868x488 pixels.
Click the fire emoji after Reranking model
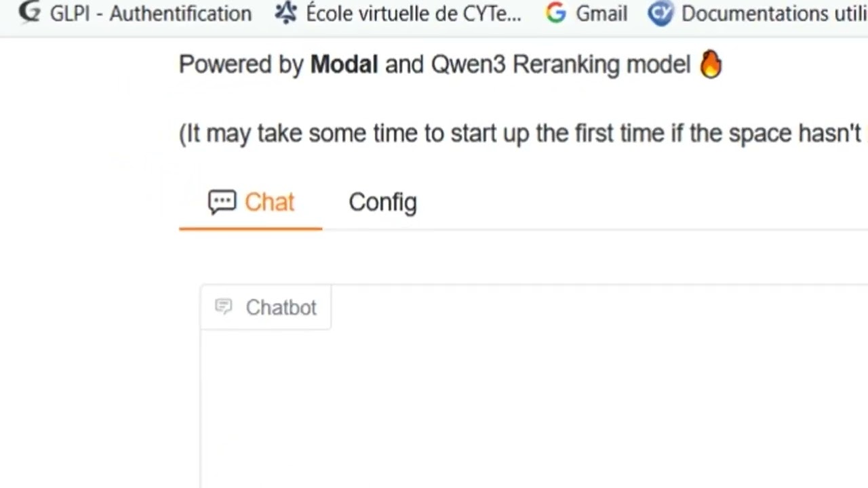coord(711,65)
